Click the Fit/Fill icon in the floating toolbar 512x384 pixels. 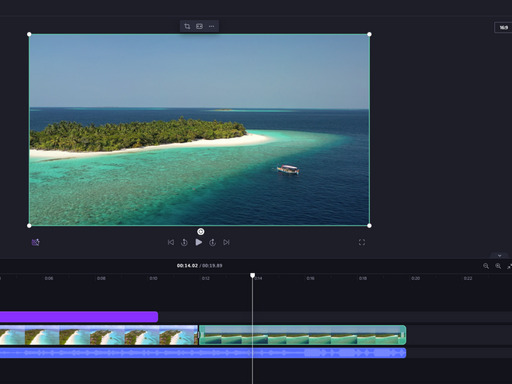point(199,26)
